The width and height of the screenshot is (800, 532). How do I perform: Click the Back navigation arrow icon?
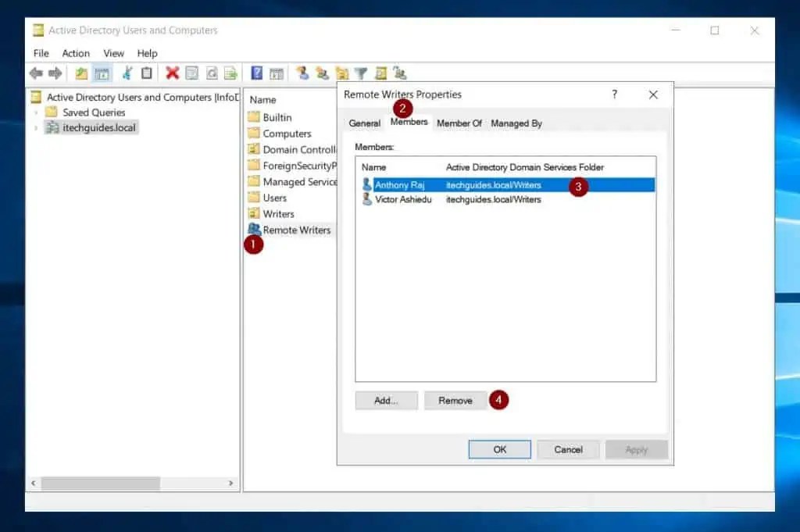35,73
